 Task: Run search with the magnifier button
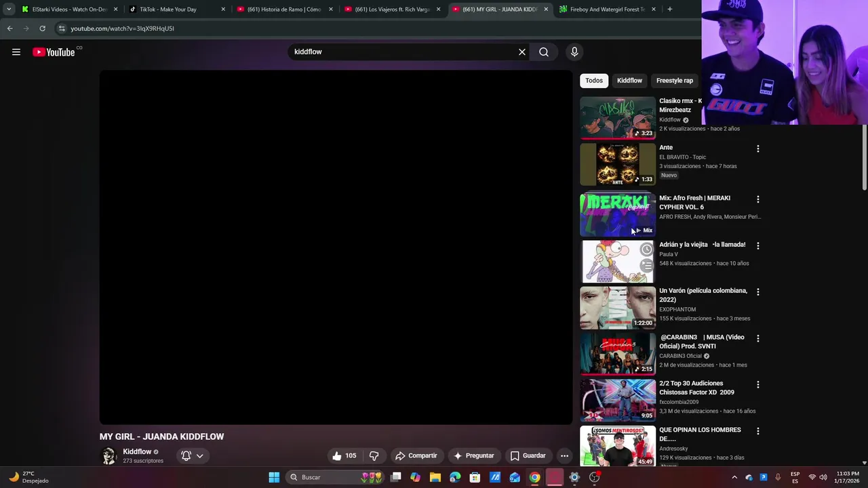[x=544, y=52]
